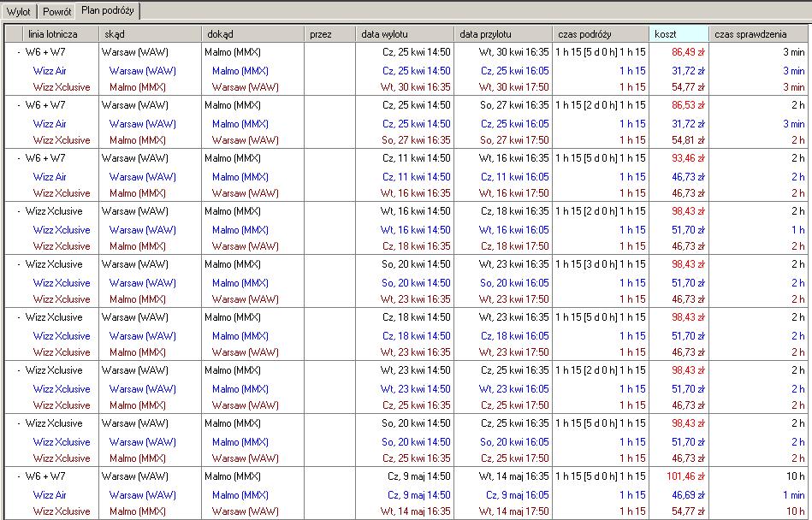812x520 pixels.
Task: Select the duration 1 h 15 [3 d 0 h] 1 h 15
Action: pos(601,264)
